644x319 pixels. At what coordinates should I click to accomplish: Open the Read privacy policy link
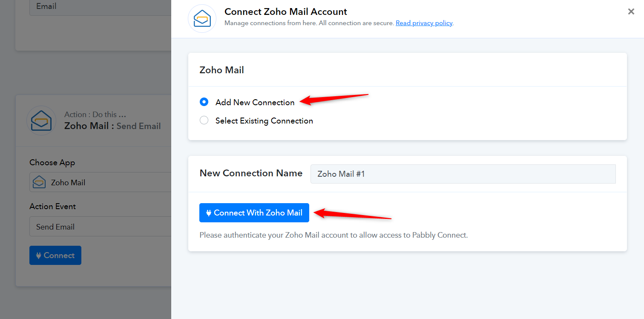(x=424, y=23)
